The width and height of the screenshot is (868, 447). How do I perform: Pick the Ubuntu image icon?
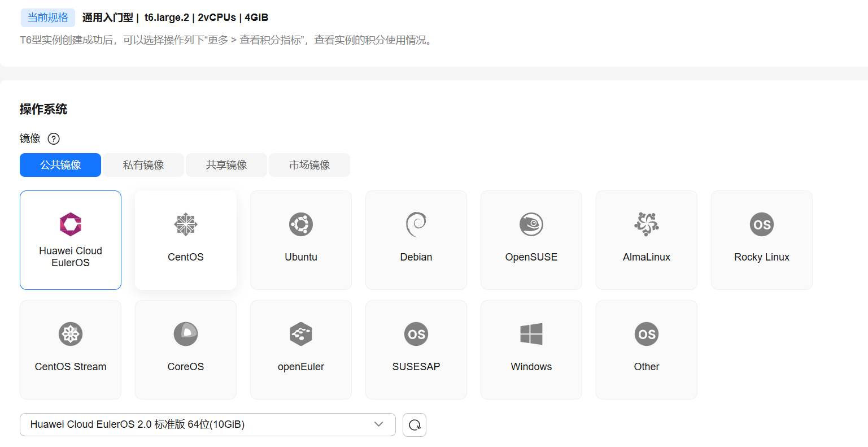[301, 224]
